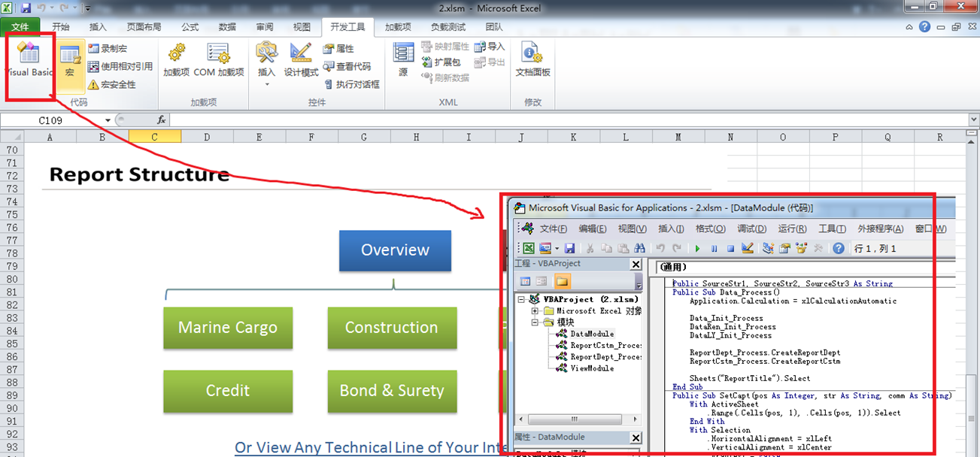Open 编辑(E) Edit menu in VBA
Screen dimensions: 980x457
(x=592, y=229)
